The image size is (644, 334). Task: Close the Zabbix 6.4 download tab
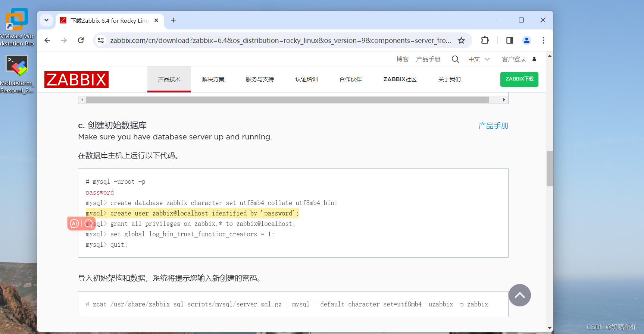156,20
